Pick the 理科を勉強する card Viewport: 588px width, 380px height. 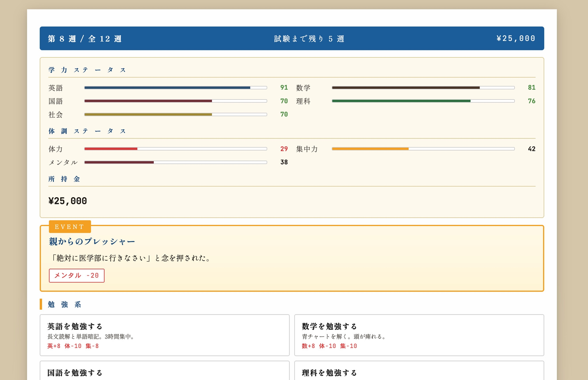coord(419,371)
